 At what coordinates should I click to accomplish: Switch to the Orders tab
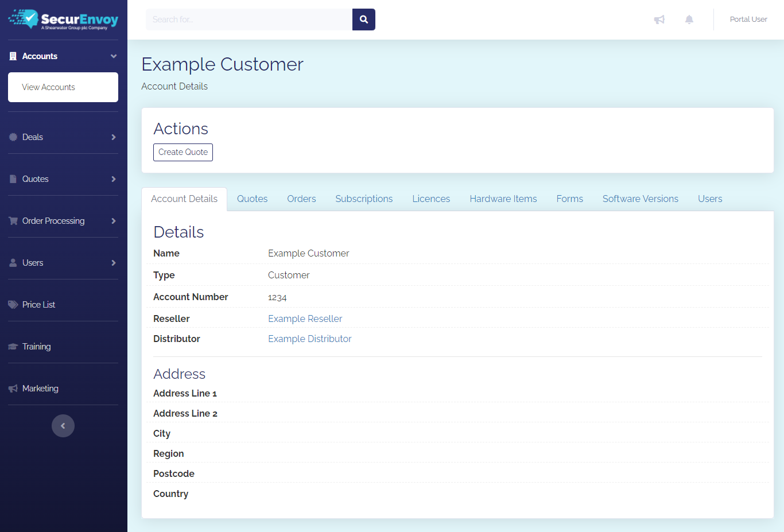[x=301, y=199]
